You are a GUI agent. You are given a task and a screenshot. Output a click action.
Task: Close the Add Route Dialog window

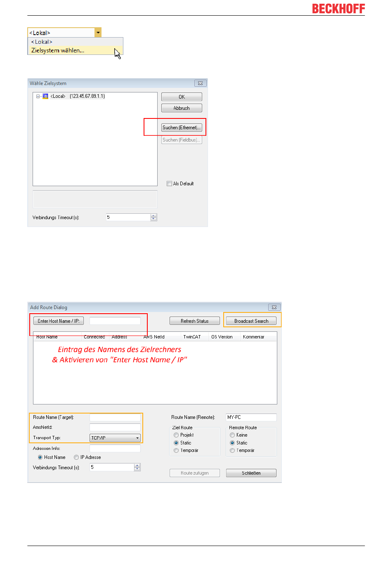274,307
